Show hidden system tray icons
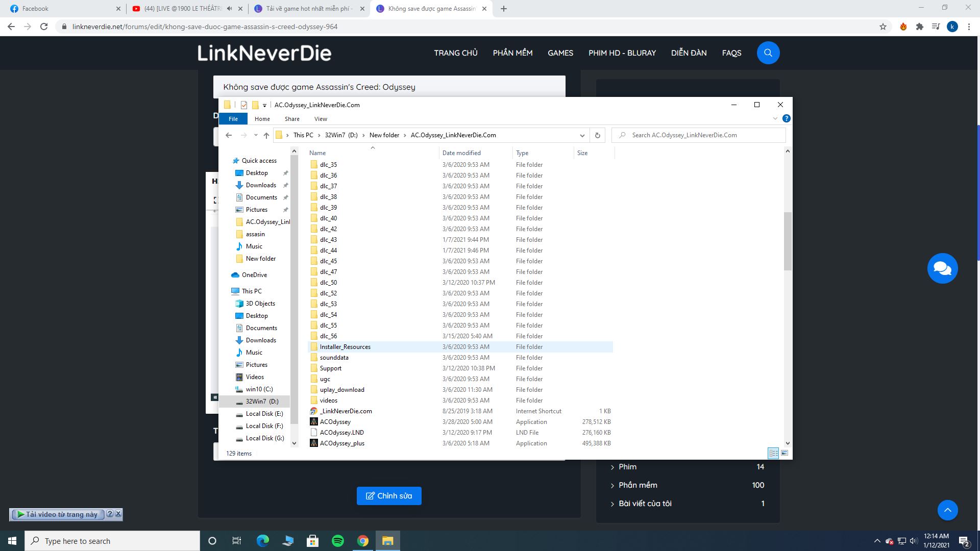 [x=877, y=541]
